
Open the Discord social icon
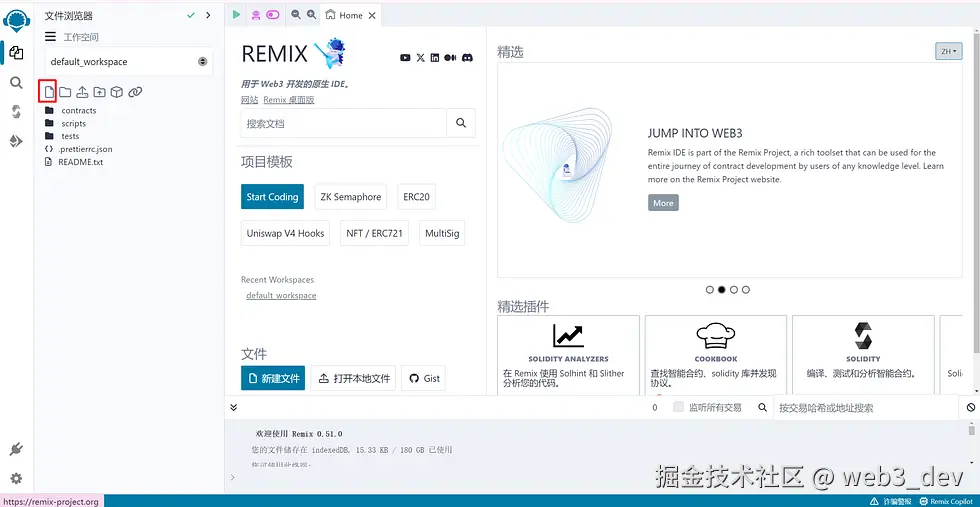[x=468, y=58]
